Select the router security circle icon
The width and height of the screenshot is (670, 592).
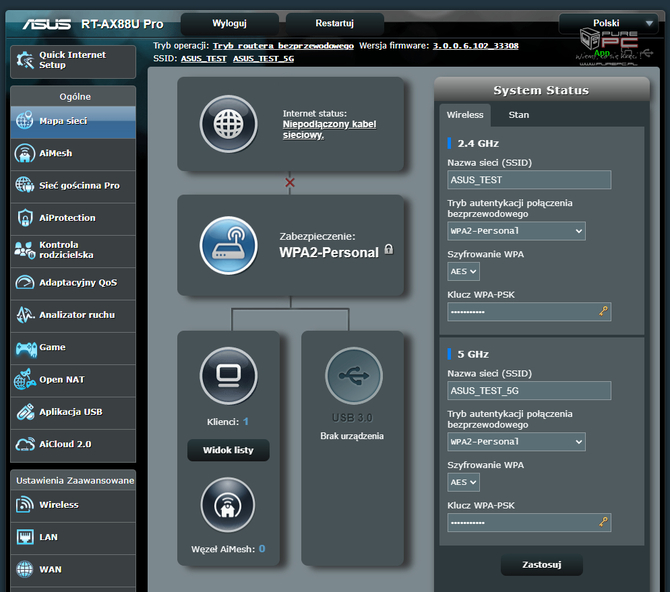pos(229,246)
